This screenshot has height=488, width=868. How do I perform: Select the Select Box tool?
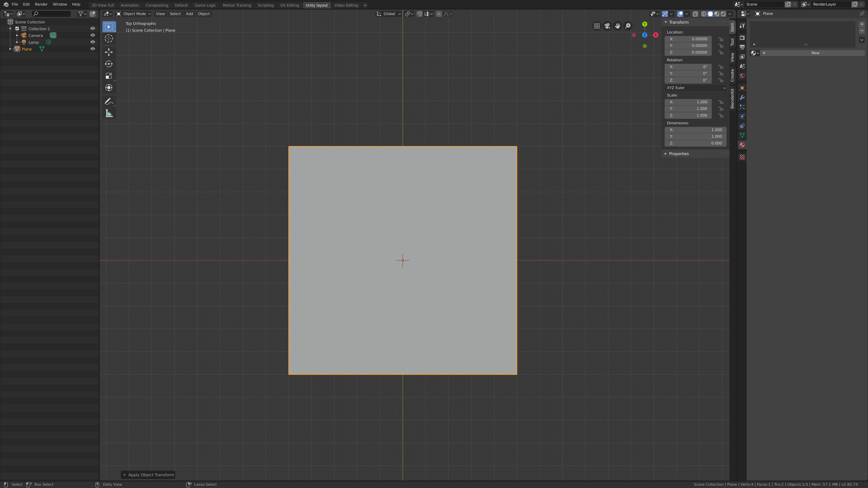[109, 26]
